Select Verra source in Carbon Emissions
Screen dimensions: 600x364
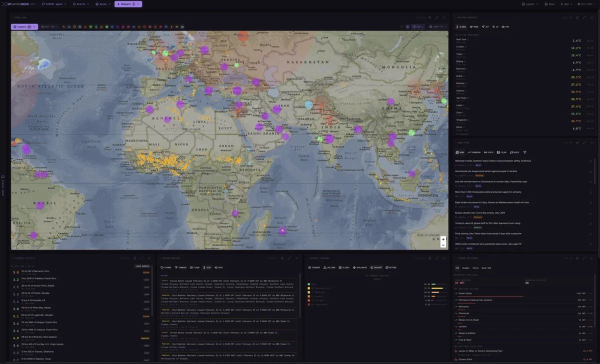[475, 268]
